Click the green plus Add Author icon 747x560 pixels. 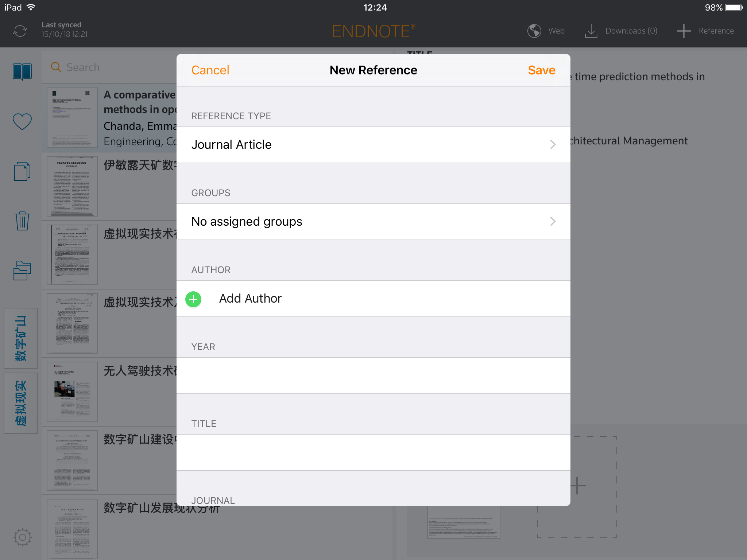pyautogui.click(x=193, y=299)
